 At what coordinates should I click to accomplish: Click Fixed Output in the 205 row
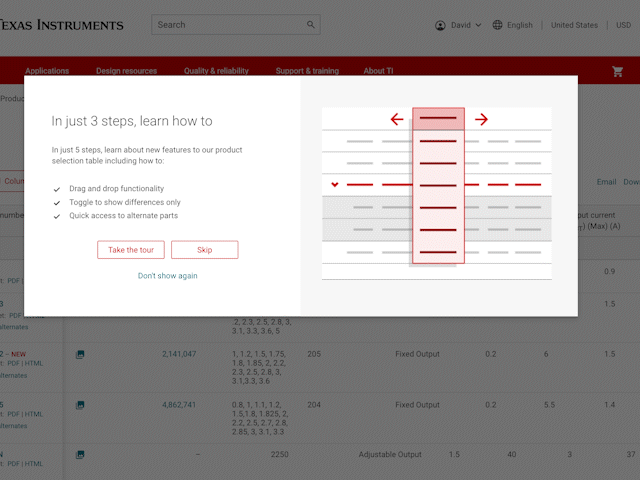point(417,354)
